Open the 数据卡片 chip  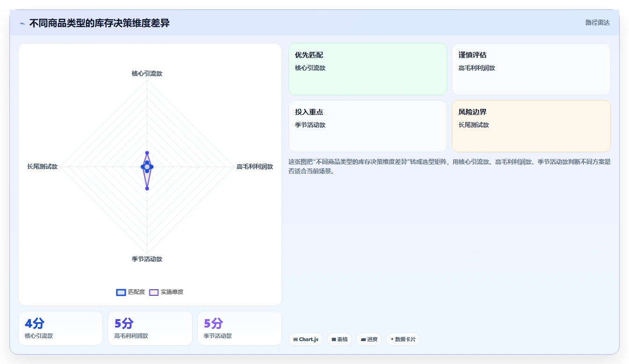tap(403, 339)
